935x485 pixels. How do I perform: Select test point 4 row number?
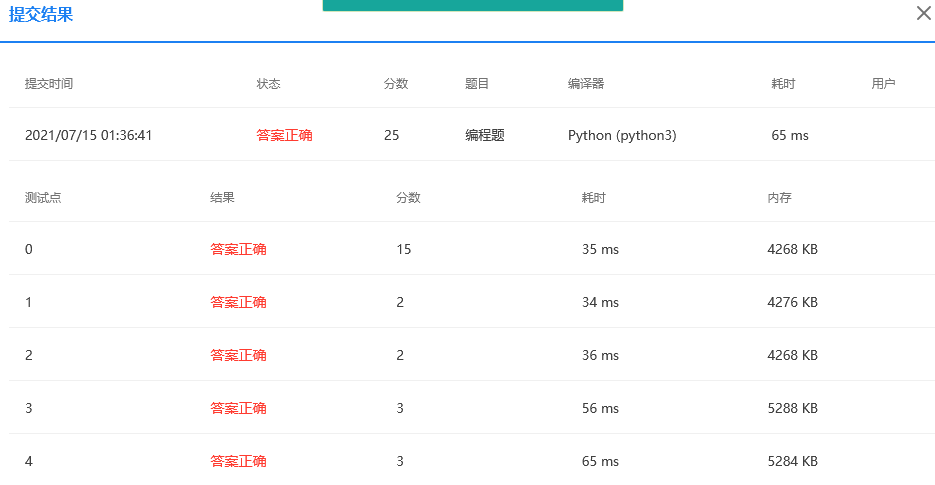pyautogui.click(x=29, y=462)
